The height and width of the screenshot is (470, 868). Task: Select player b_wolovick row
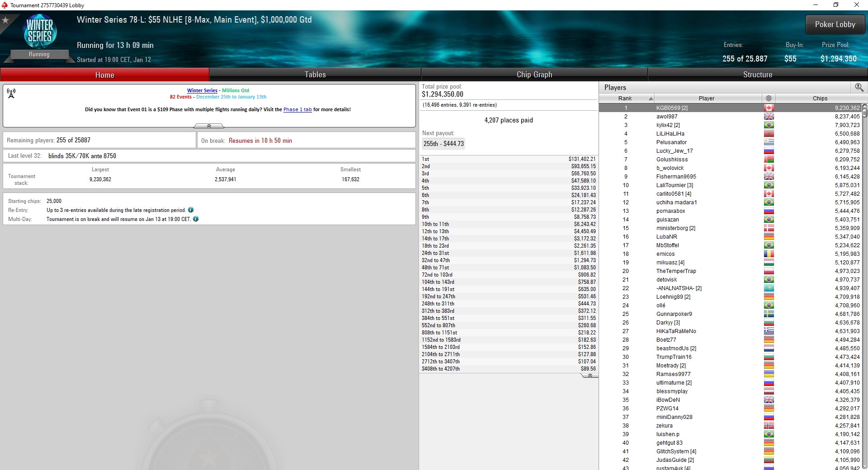point(730,168)
